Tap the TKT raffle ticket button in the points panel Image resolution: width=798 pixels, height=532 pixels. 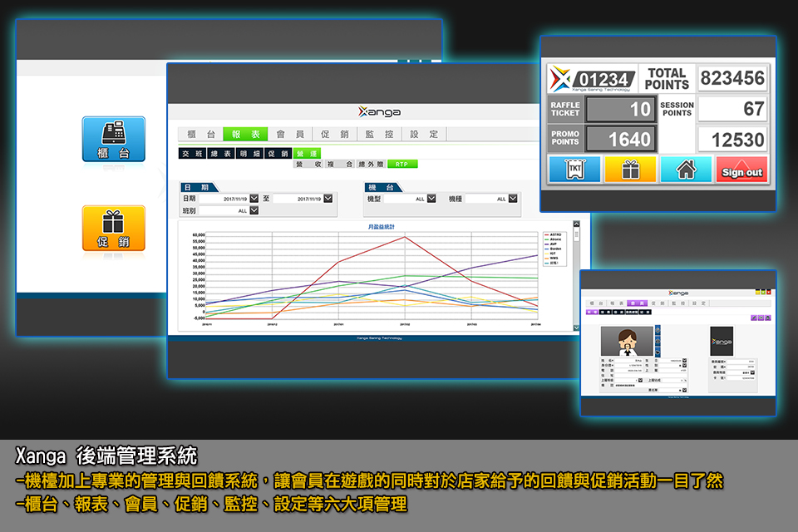574,169
